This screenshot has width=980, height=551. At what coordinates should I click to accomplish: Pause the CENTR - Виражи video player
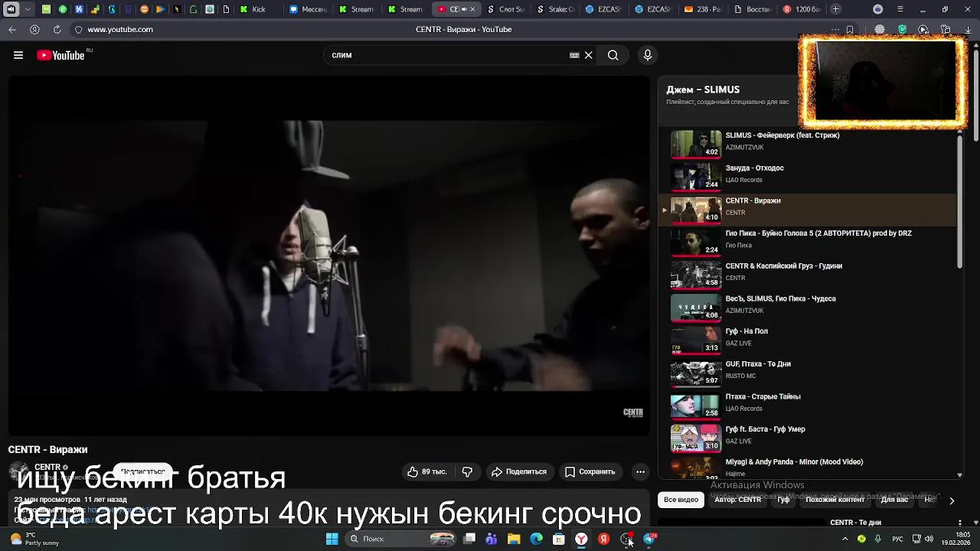328,256
